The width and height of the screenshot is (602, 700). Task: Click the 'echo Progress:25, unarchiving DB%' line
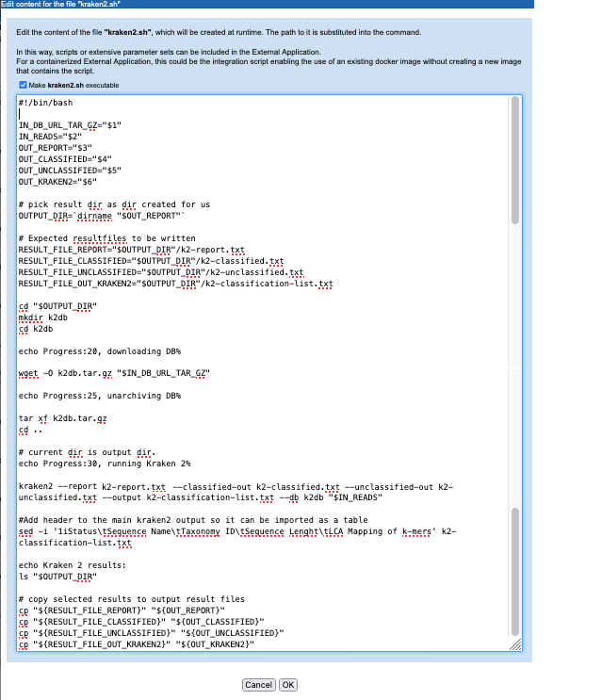[100, 396]
